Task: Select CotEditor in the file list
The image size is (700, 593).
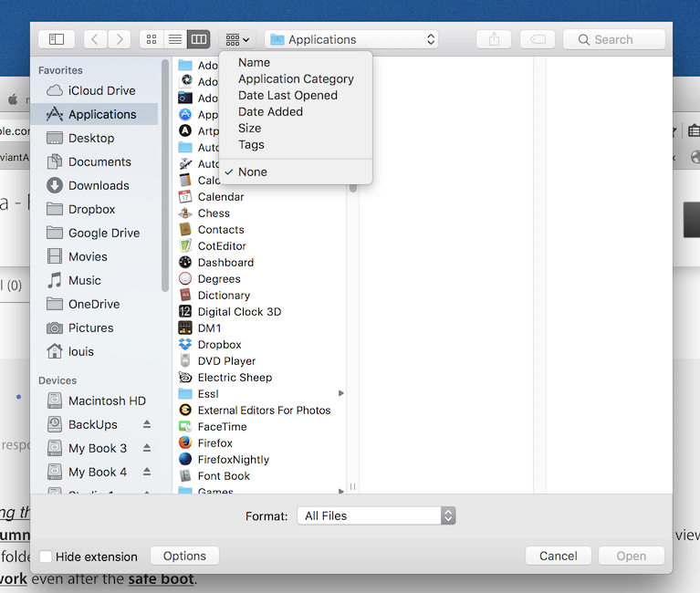Action: tap(261, 245)
